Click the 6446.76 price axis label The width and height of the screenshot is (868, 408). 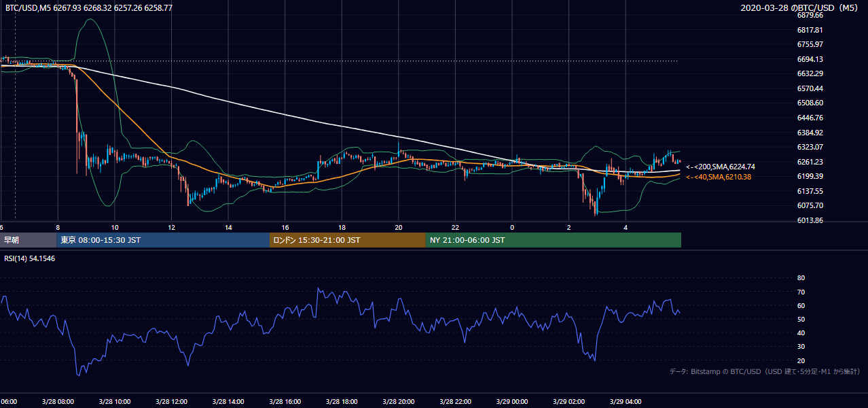(810, 118)
